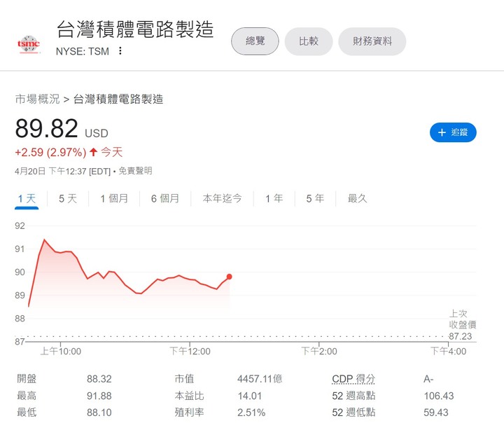Open the 免責聲明 disclaimer link
The height and width of the screenshot is (423, 504).
pos(135,171)
